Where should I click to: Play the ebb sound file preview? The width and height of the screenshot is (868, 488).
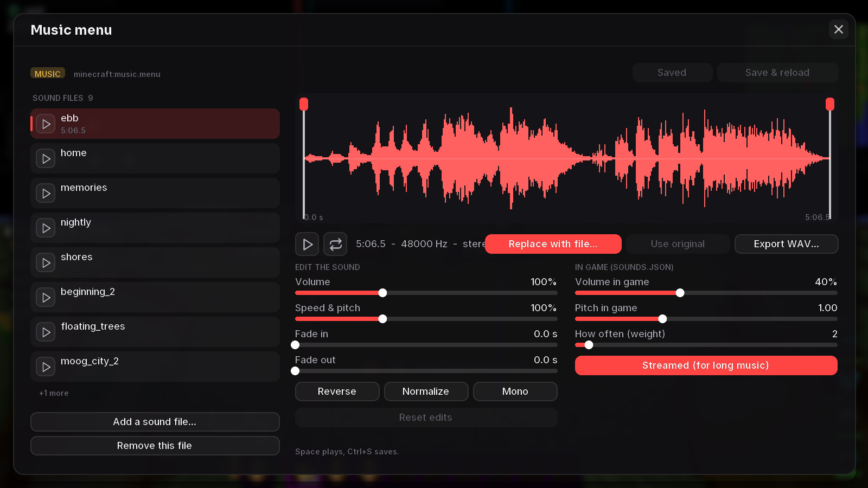coord(46,124)
